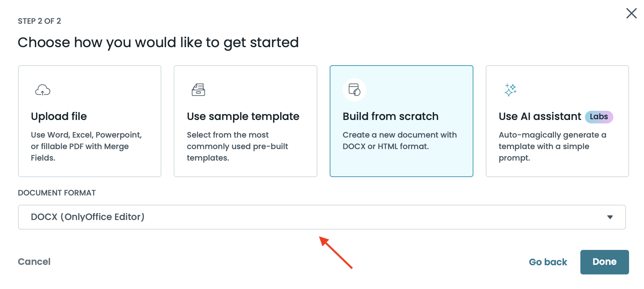Choose the Use sample template heading

(243, 117)
